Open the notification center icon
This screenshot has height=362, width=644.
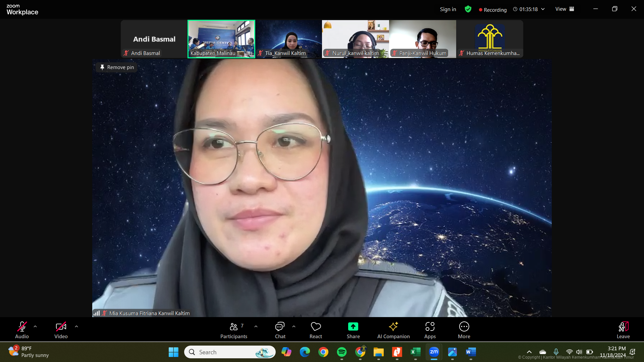tap(633, 352)
